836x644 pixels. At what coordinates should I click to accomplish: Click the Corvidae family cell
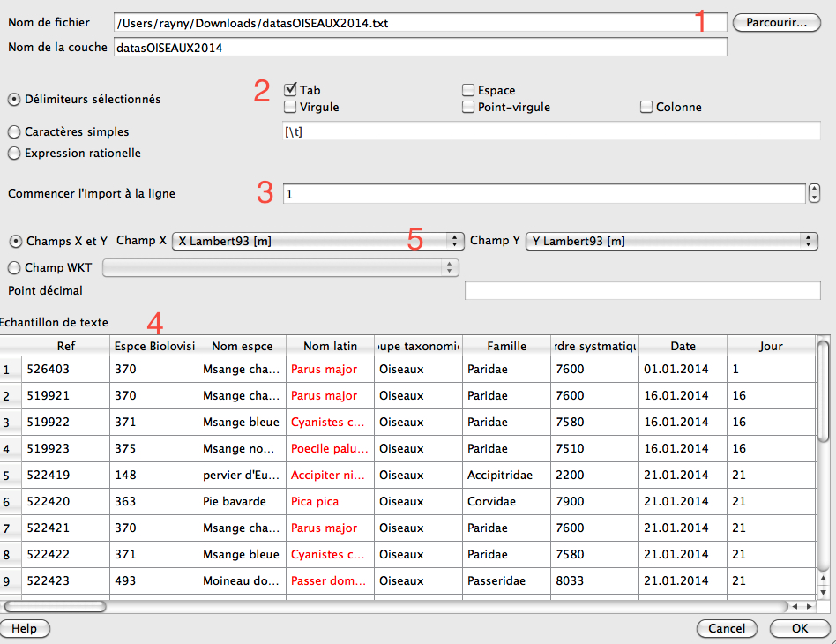pos(506,501)
